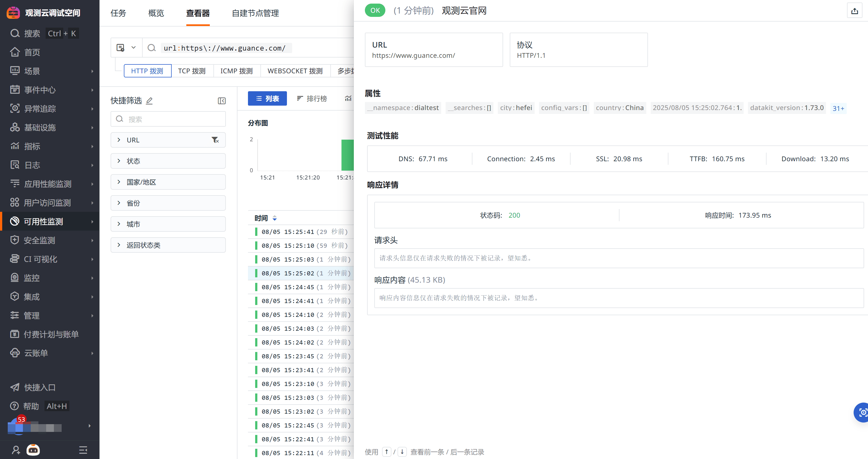Click the invite user icon at bottom left
The width and height of the screenshot is (868, 459).
click(x=15, y=450)
